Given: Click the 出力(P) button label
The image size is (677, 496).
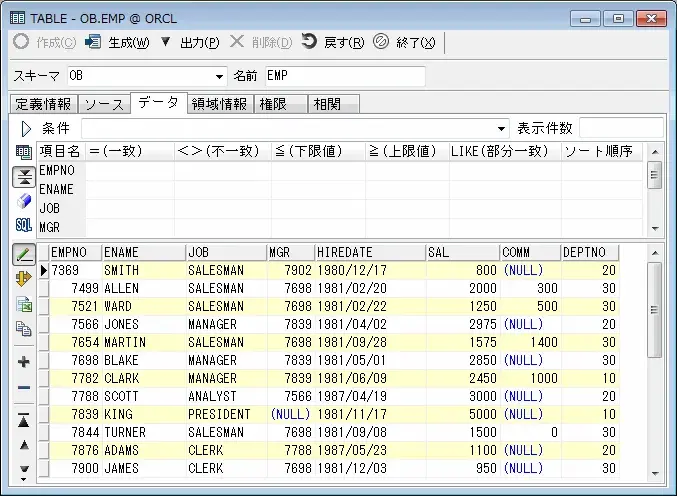Looking at the screenshot, I should point(199,42).
